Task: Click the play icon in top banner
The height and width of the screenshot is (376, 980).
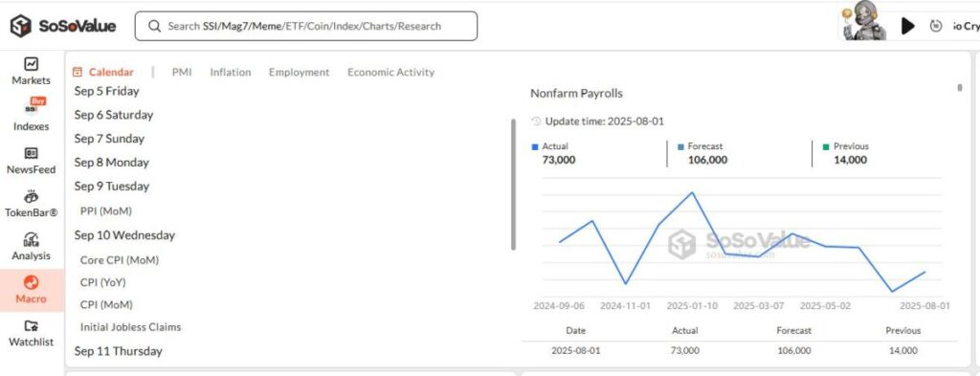Action: pos(908,26)
